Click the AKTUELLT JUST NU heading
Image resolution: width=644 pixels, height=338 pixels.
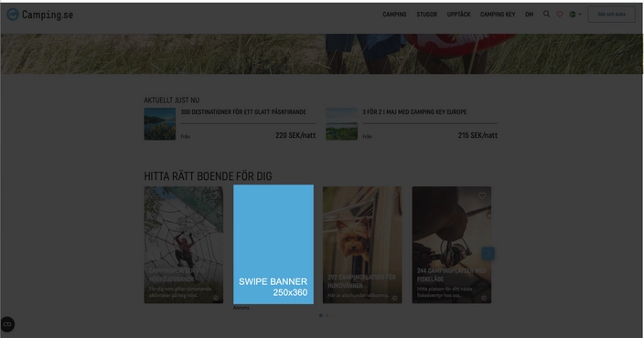pos(172,100)
